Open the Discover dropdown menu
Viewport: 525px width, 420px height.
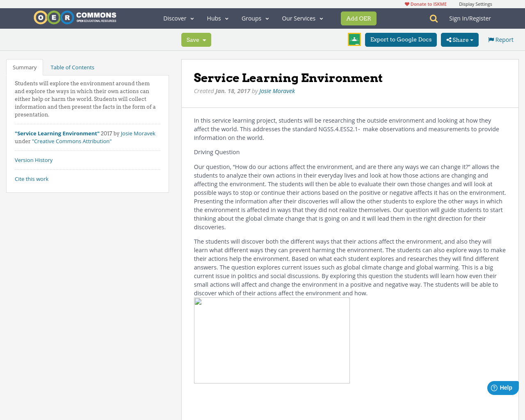[x=178, y=18]
